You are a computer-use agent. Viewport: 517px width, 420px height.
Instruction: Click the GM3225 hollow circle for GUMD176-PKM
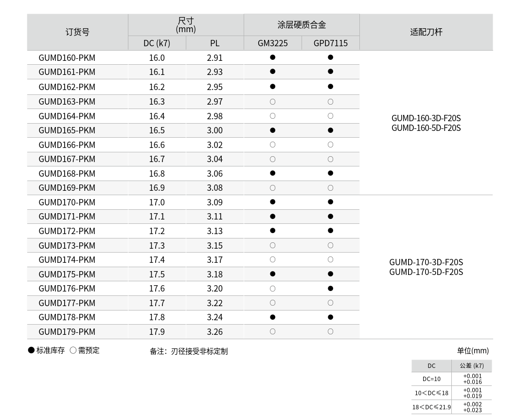[272, 289]
